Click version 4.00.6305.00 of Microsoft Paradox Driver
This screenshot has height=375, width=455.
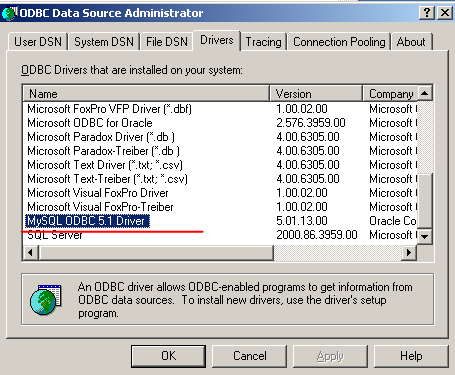308,137
